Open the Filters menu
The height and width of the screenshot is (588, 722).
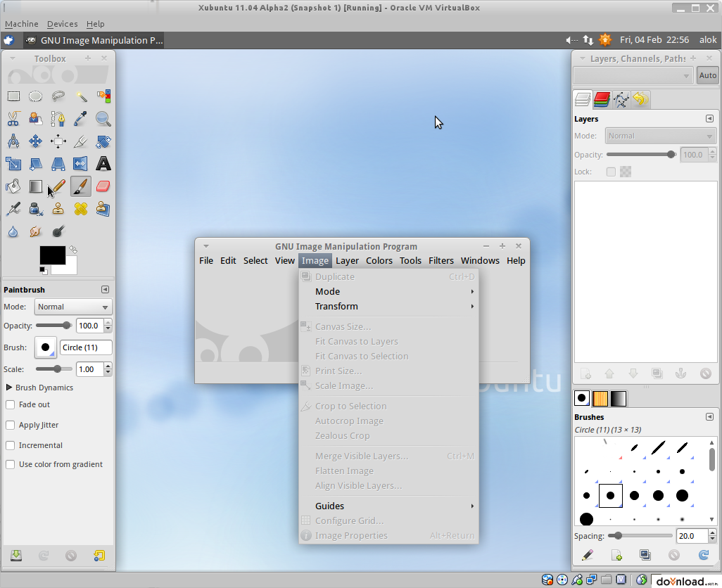tap(441, 260)
